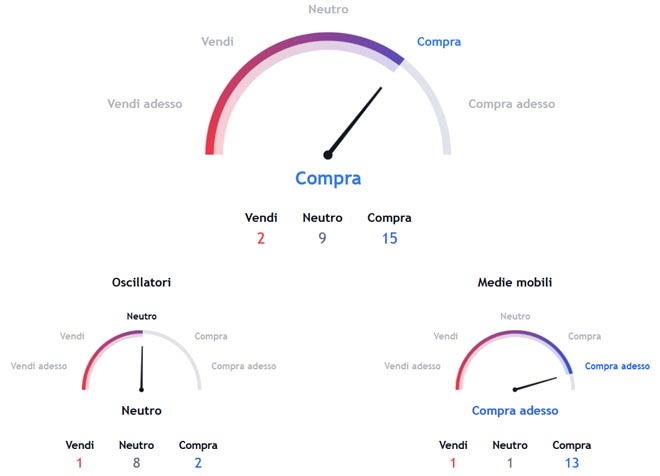This screenshot has height=476, width=660.
Task: Click the main summary gauge needle
Action: tap(356, 121)
